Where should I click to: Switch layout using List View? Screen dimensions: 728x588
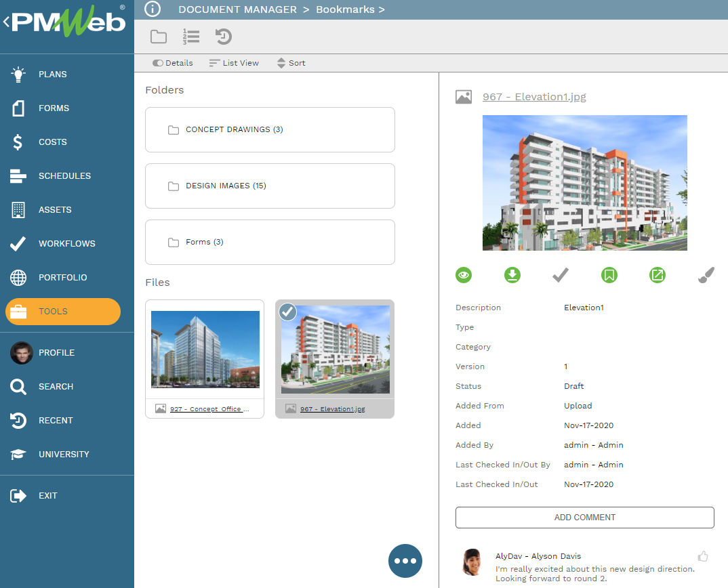point(234,63)
